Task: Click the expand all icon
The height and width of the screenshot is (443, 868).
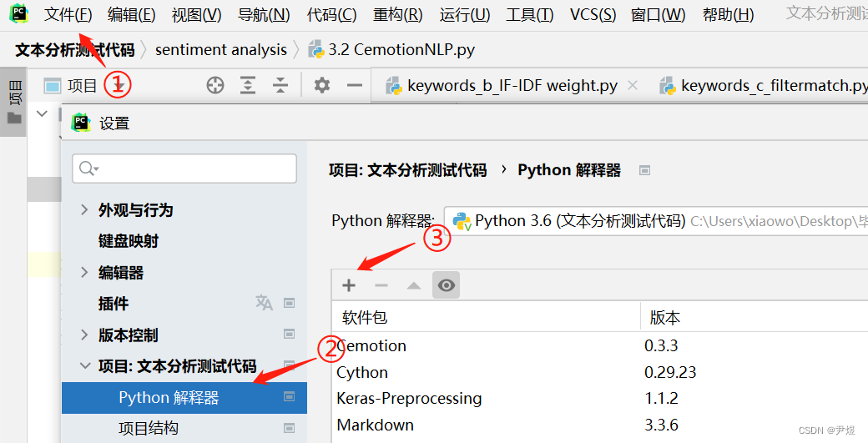Action: [247, 85]
